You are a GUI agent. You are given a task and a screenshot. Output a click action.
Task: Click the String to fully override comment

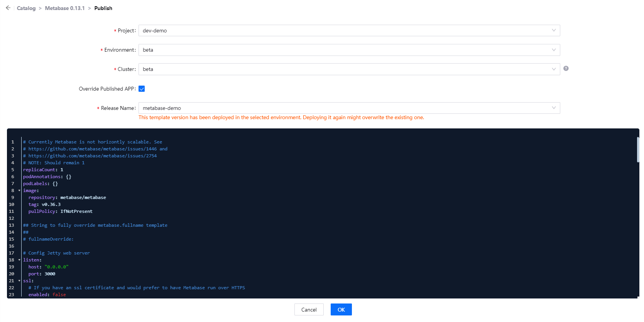pos(95,225)
